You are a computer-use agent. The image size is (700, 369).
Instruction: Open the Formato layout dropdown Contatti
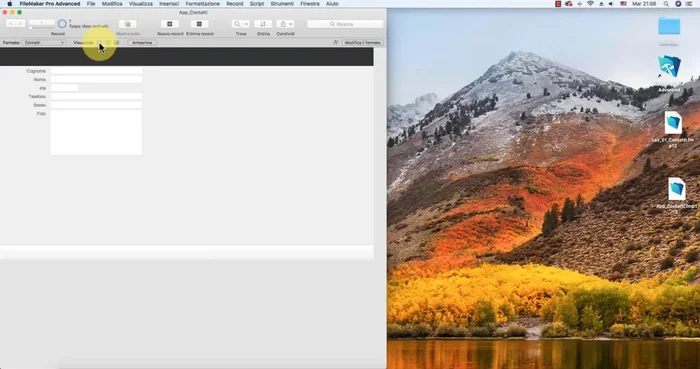(44, 42)
